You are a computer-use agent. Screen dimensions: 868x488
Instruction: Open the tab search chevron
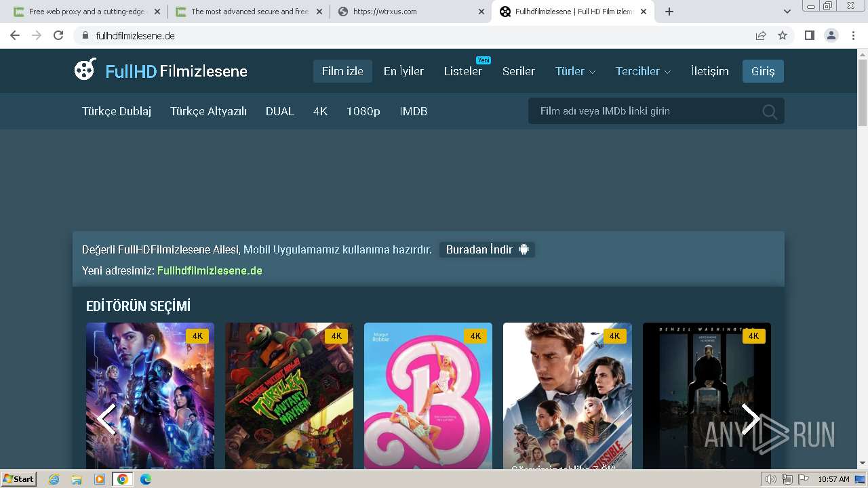(787, 12)
